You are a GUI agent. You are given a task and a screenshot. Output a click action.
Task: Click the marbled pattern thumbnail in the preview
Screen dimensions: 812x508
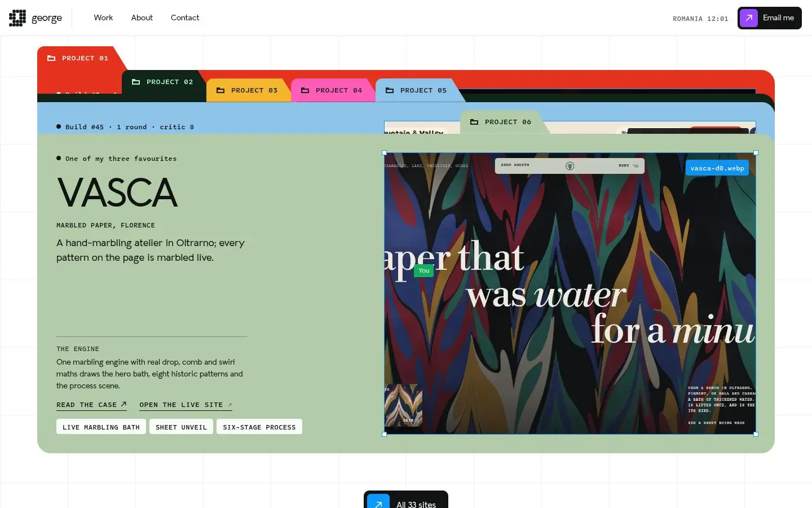pyautogui.click(x=404, y=405)
